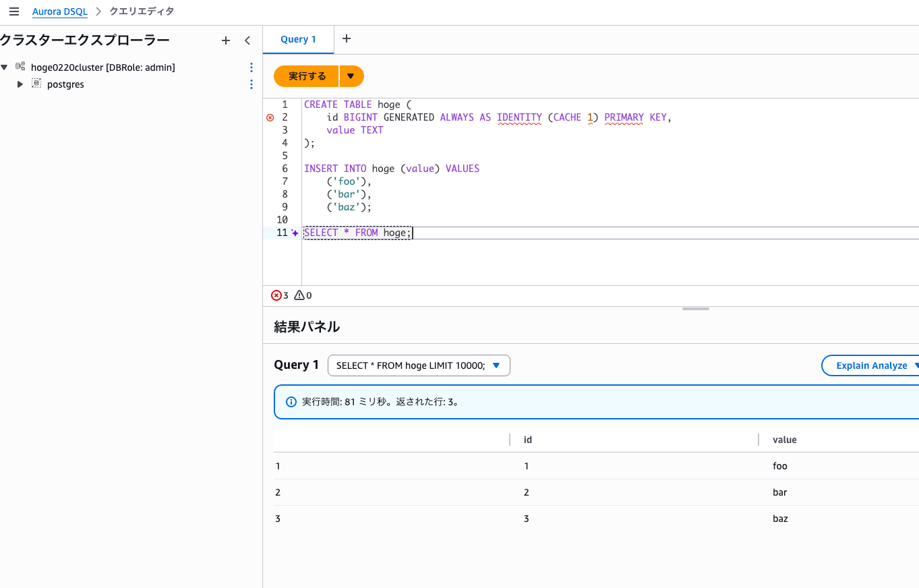Image resolution: width=919 pixels, height=588 pixels.
Task: Open the SELECT query results dropdown
Action: (419, 365)
